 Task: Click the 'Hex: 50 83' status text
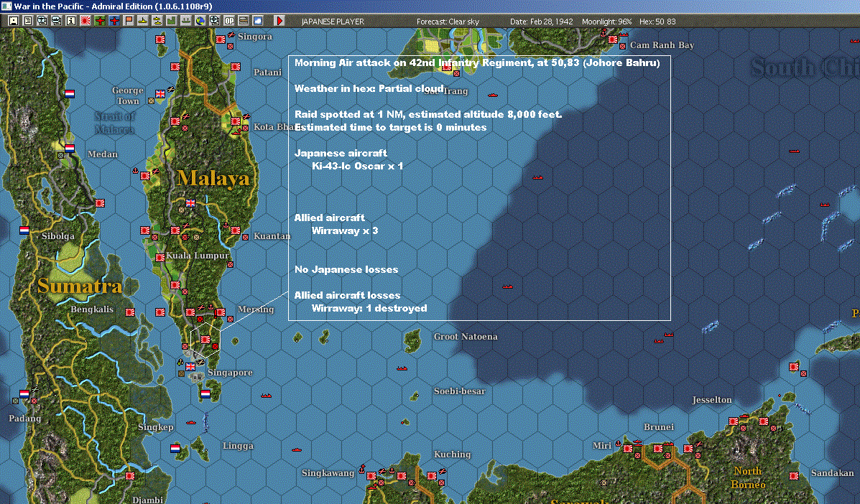pyautogui.click(x=657, y=22)
